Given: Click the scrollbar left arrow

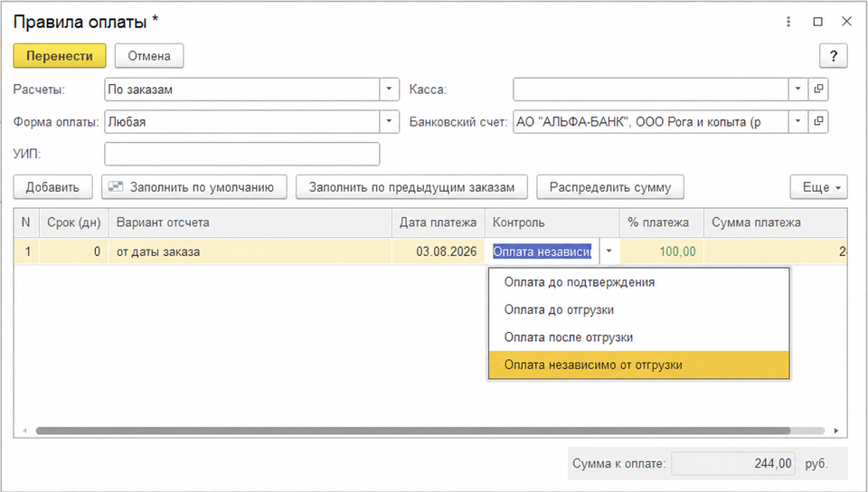Looking at the screenshot, I should point(24,430).
